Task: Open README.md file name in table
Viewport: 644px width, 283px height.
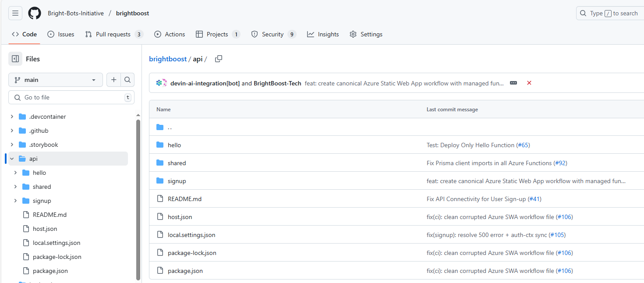Action: [x=184, y=199]
